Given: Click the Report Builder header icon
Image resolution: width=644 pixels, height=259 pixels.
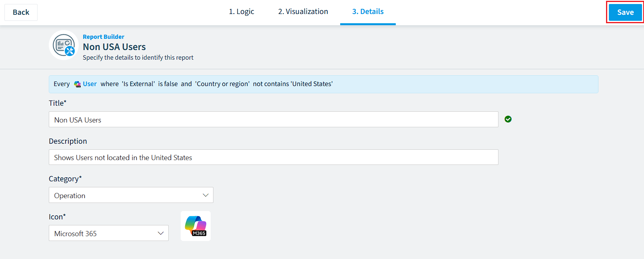Looking at the screenshot, I should click(64, 45).
